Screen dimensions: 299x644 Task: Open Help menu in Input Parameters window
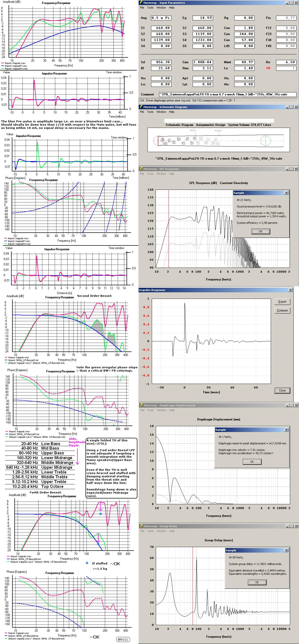172,8
